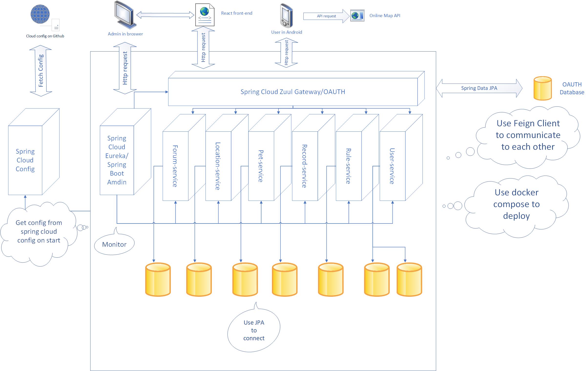The width and height of the screenshot is (588, 371).
Task: Click the Spring Data JPA double arrow
Action: pyautogui.click(x=479, y=88)
